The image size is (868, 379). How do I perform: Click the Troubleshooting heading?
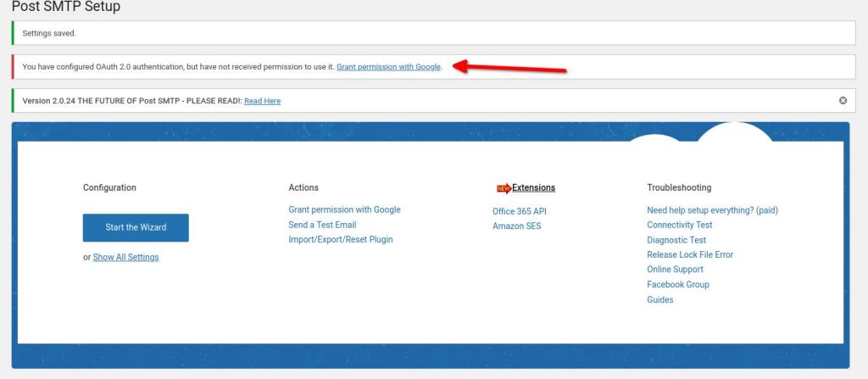(679, 188)
